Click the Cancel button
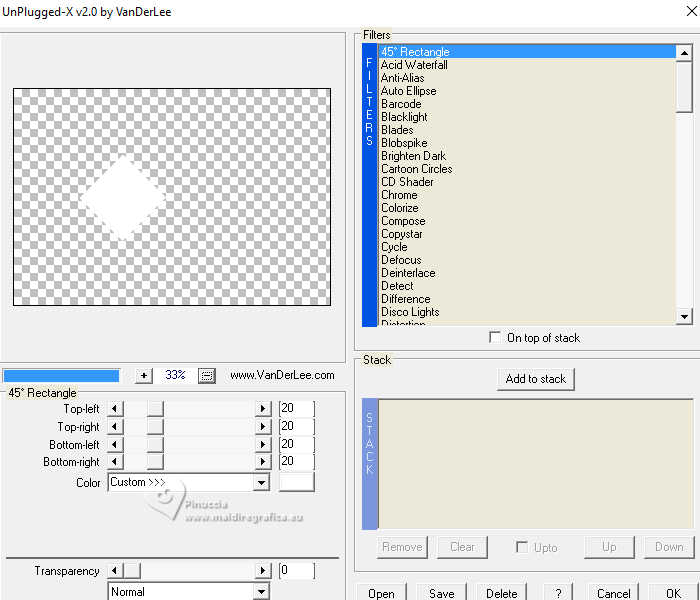This screenshot has width=700, height=600. click(x=613, y=592)
